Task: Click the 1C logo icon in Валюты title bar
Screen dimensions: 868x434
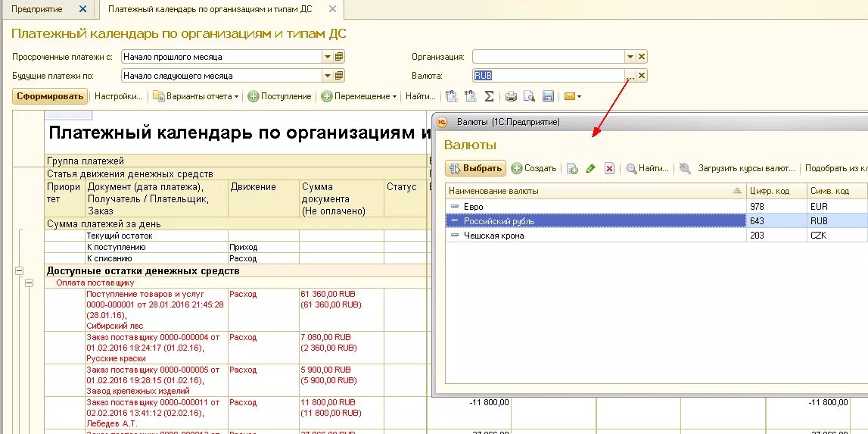Action: 442,122
